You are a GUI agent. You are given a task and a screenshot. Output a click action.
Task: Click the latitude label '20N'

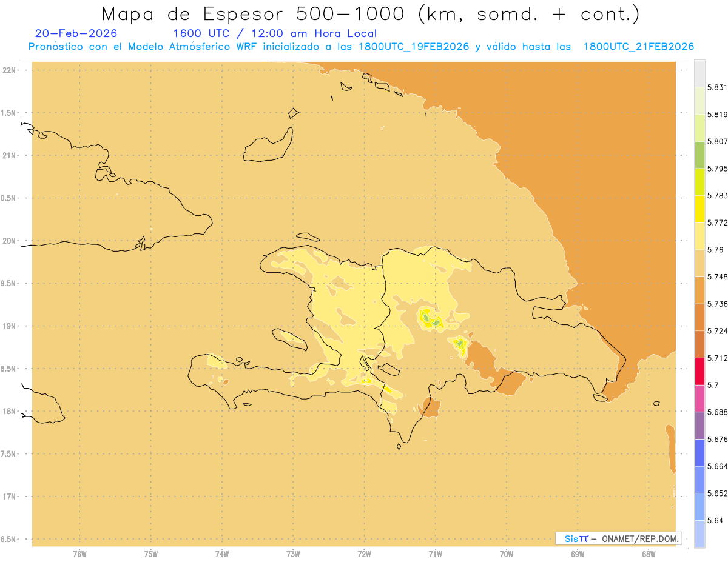pos(8,241)
